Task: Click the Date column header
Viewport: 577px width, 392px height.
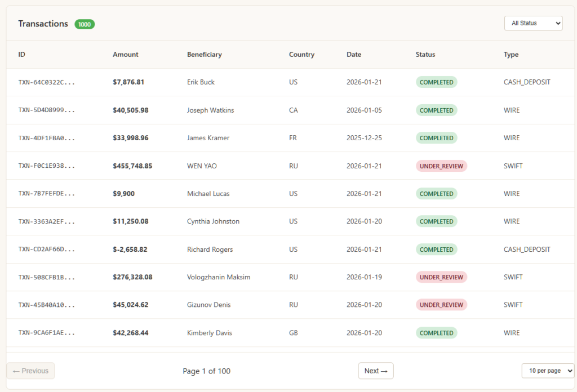Action: (354, 55)
